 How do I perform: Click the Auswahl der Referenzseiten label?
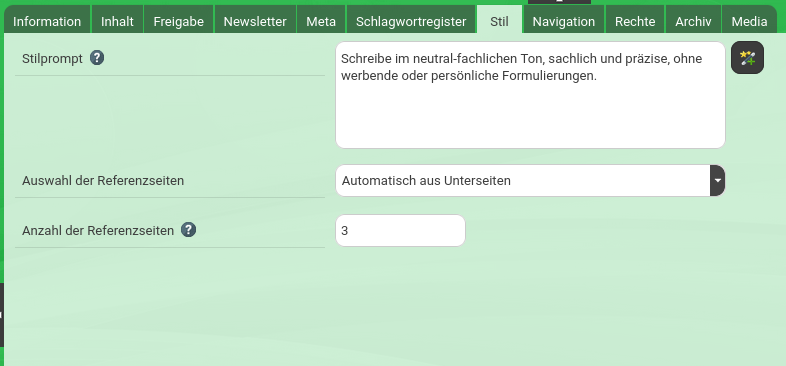click(x=103, y=180)
